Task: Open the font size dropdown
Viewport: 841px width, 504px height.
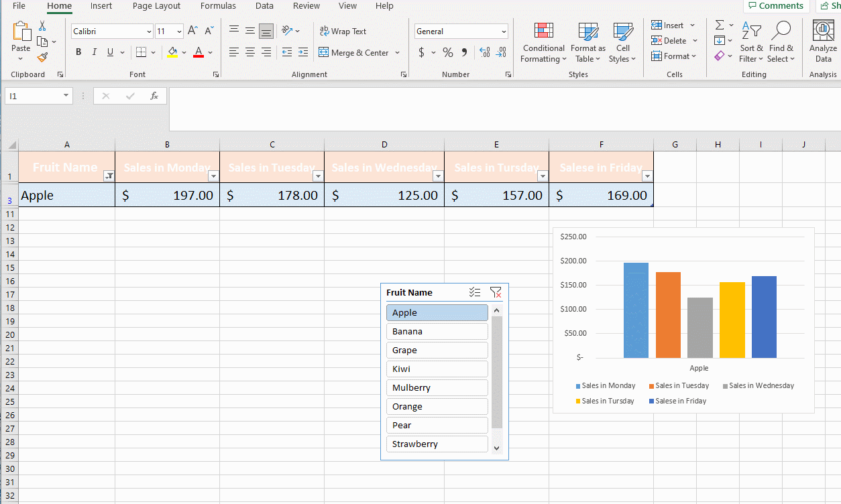Action: (179, 31)
